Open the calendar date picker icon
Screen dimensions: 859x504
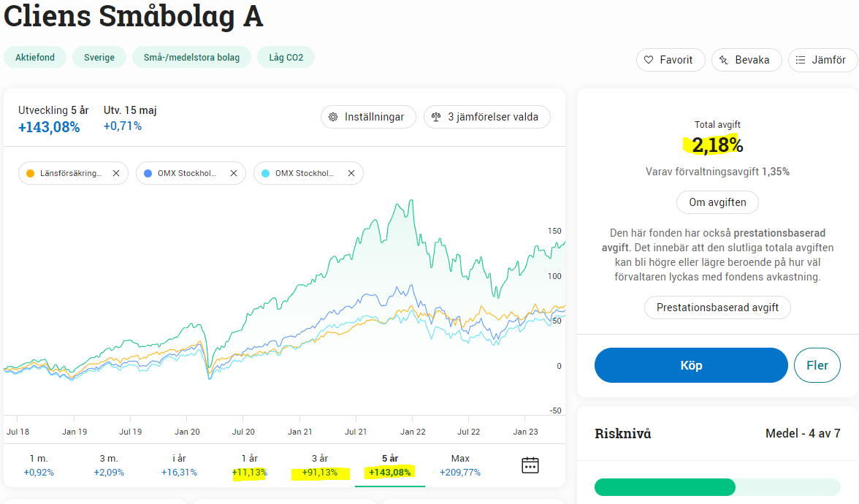tap(530, 465)
